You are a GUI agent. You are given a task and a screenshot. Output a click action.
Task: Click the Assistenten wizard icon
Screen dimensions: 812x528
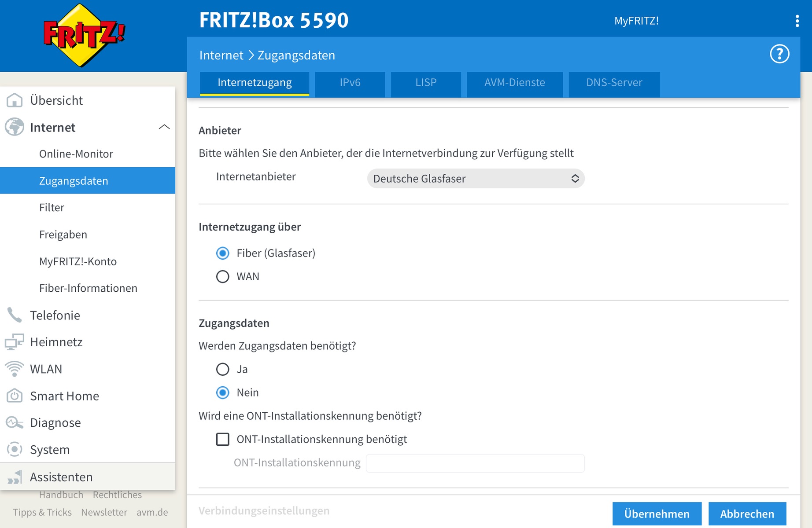[15, 477]
